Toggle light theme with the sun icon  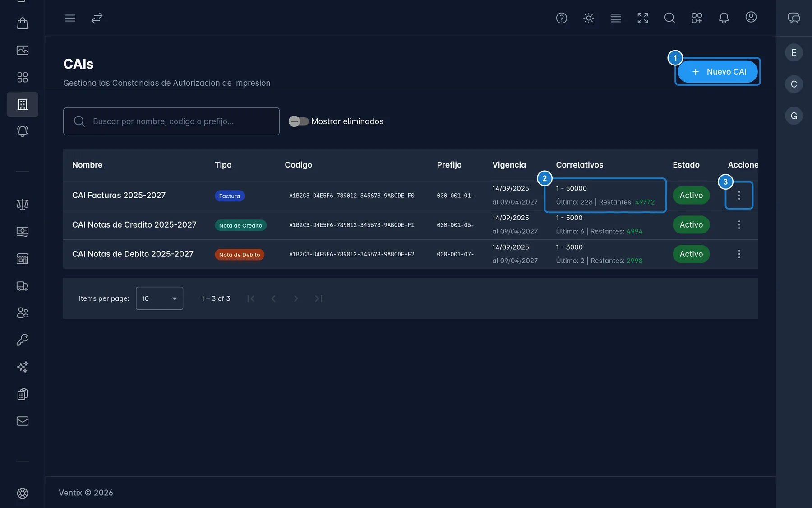(589, 18)
